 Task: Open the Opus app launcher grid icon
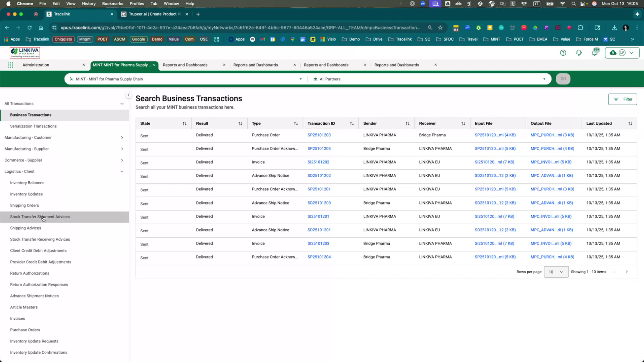(10, 65)
